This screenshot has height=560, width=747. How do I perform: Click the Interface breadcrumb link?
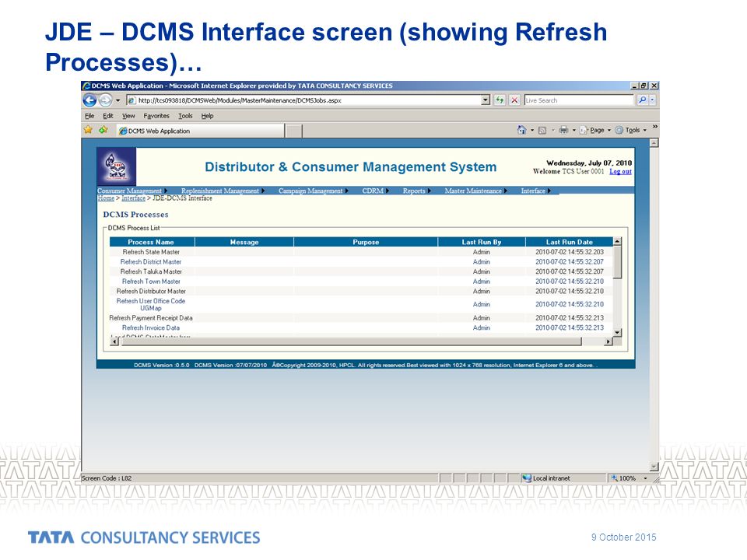click(x=133, y=198)
